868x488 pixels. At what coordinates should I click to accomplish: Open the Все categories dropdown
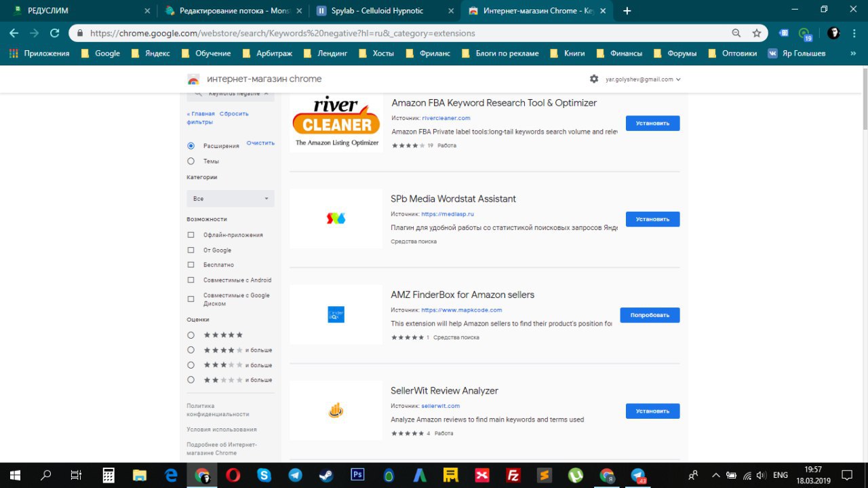[x=231, y=199]
